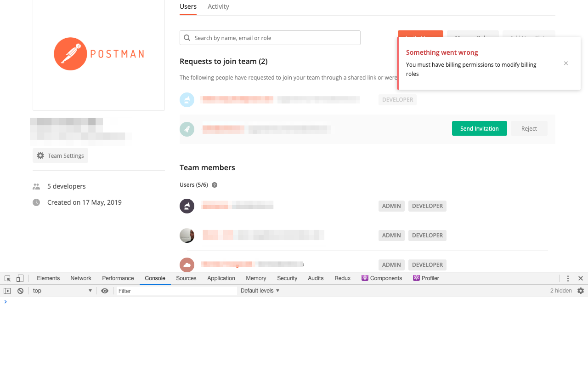Switch to the Network panel

coord(80,278)
